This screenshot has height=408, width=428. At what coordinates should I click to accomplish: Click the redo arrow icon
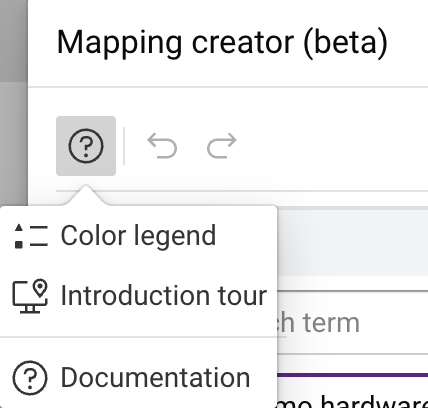pos(222,146)
